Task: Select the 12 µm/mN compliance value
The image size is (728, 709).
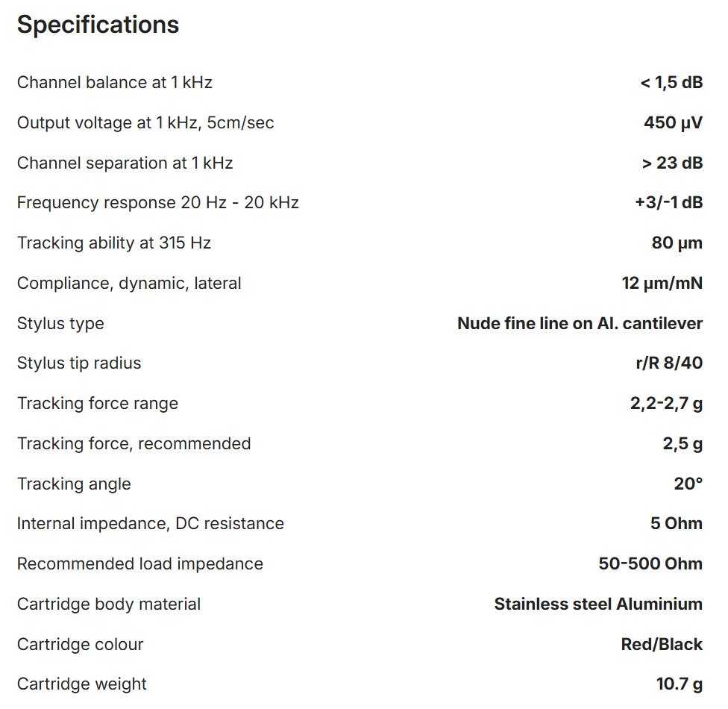Action: pos(662,284)
